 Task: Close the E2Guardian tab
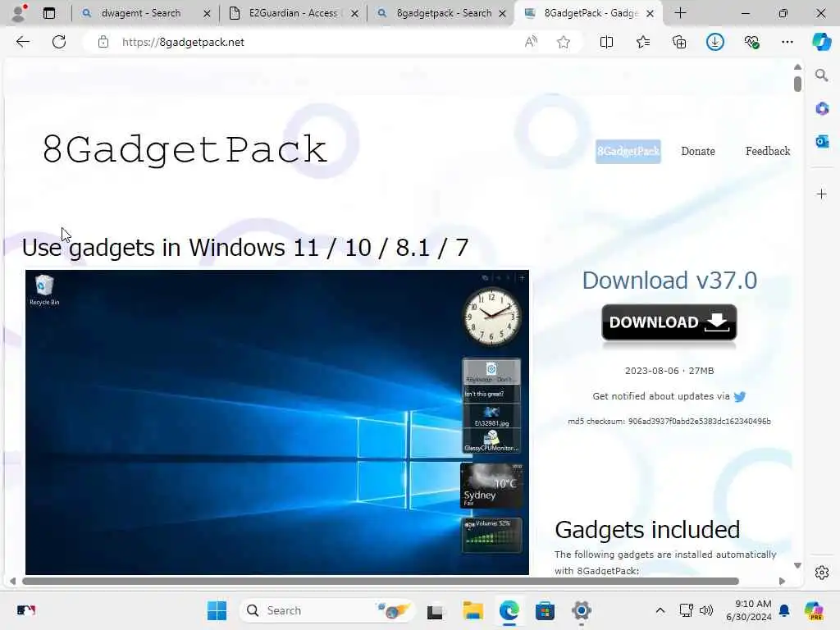click(x=354, y=13)
